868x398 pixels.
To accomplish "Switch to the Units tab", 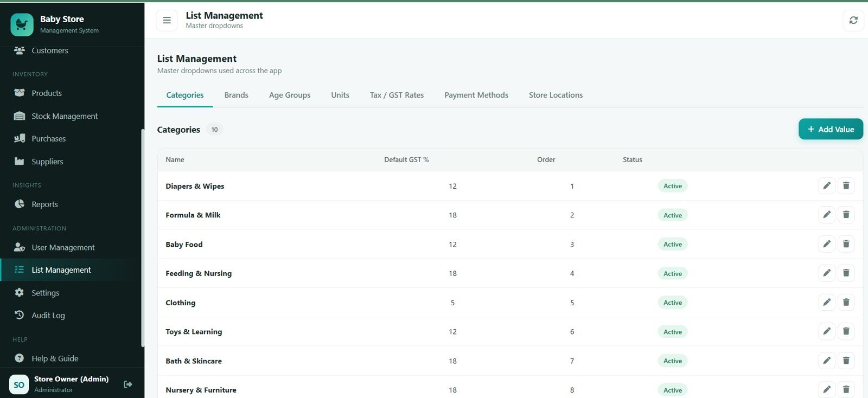I will click(340, 95).
